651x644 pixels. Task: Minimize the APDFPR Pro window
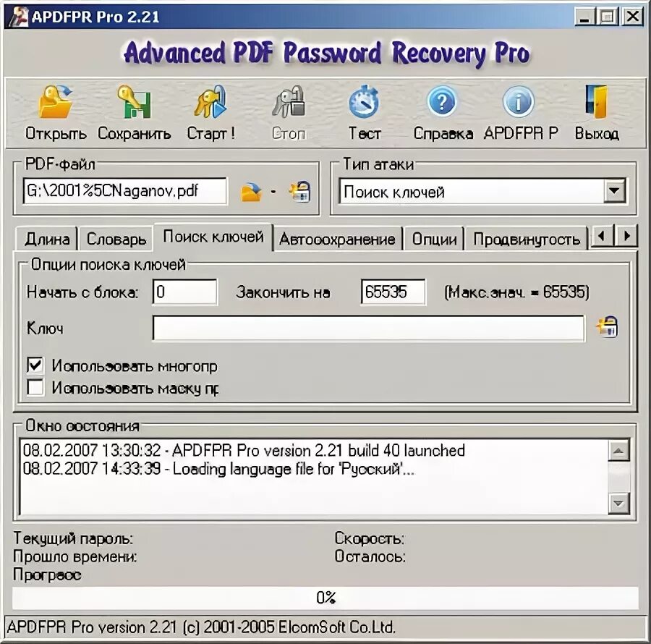(x=584, y=17)
